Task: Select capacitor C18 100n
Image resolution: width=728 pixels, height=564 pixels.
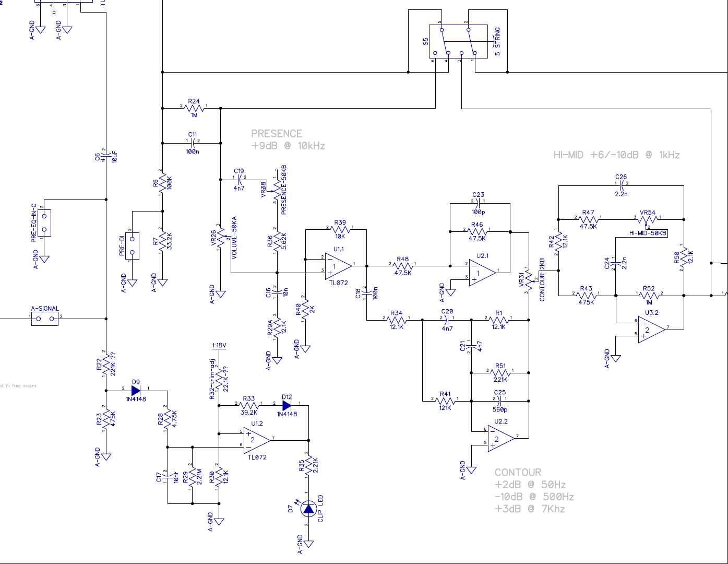Action: (x=366, y=293)
